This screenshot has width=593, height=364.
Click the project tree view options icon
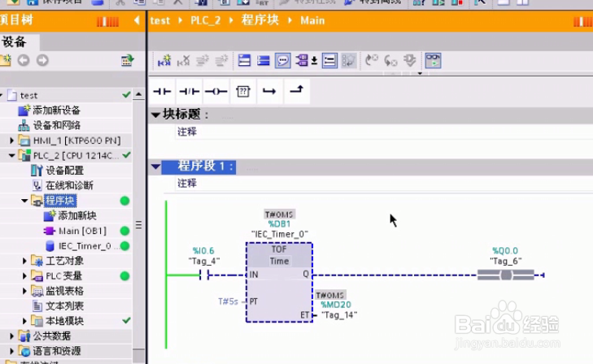[128, 60]
